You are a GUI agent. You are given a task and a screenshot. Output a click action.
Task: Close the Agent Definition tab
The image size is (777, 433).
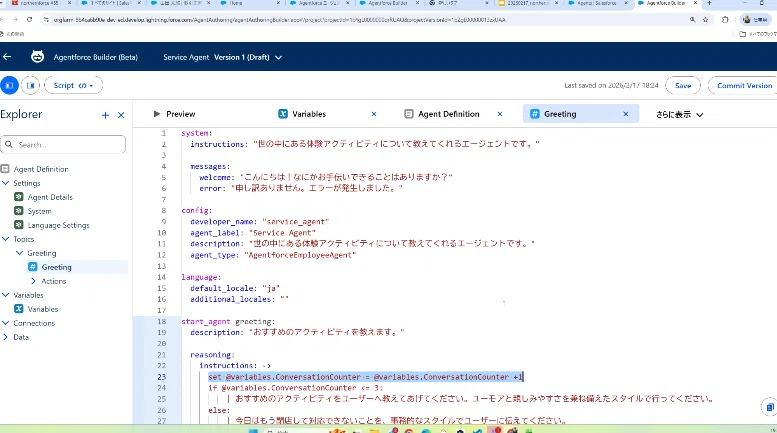coord(500,114)
